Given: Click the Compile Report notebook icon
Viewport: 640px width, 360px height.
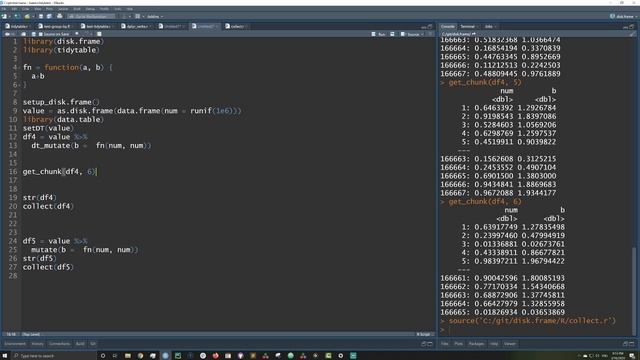Looking at the screenshot, I should [99, 34].
